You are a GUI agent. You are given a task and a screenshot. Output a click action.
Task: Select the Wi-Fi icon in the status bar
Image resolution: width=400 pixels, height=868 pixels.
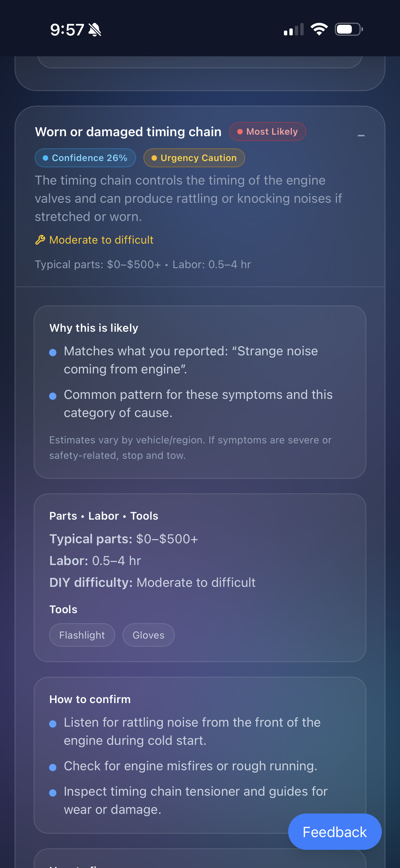pyautogui.click(x=318, y=29)
